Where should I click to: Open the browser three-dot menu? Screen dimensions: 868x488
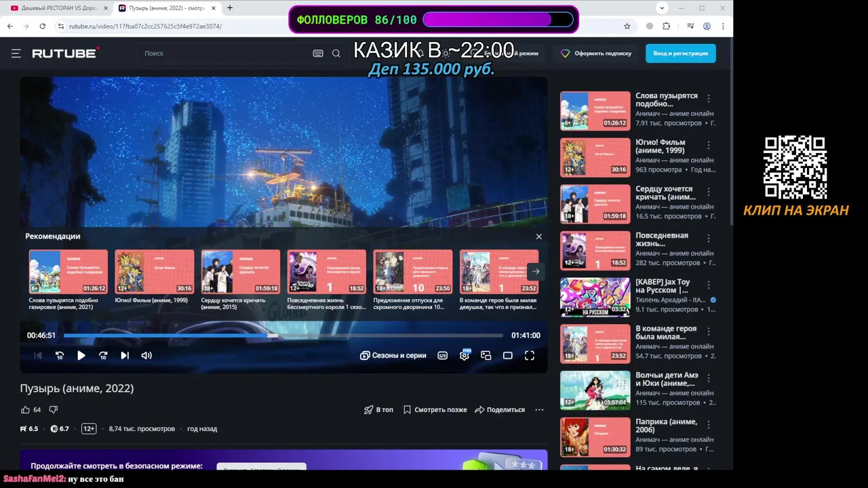click(x=724, y=26)
